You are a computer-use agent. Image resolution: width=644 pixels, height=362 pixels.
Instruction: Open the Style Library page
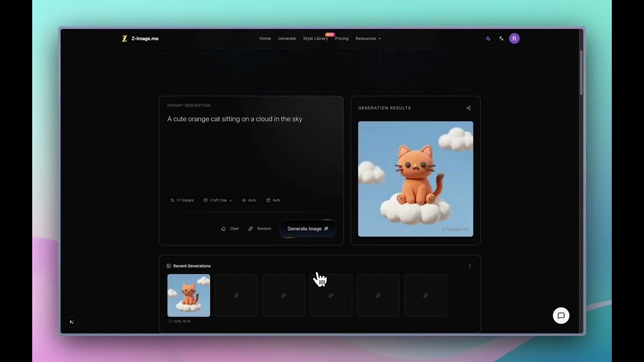tap(315, 39)
